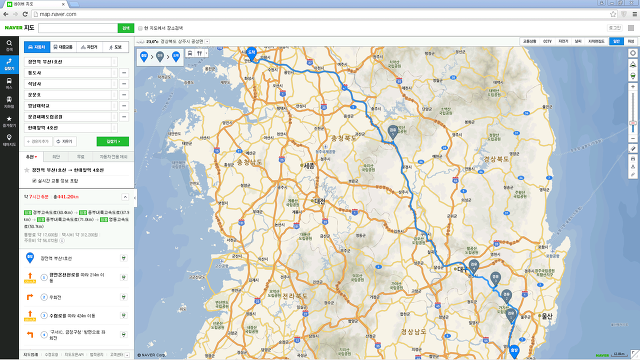Collapse the left panel with the side arrow
The height and width of the screenshot is (360, 640).
coord(135,198)
